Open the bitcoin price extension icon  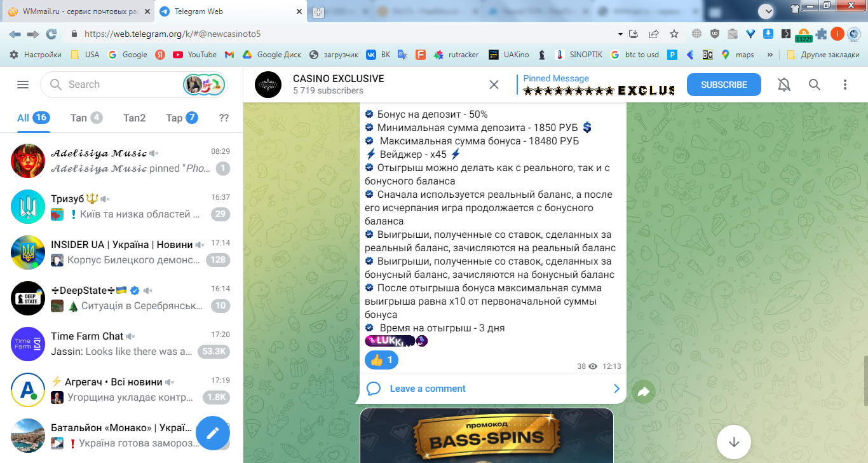[x=804, y=35]
